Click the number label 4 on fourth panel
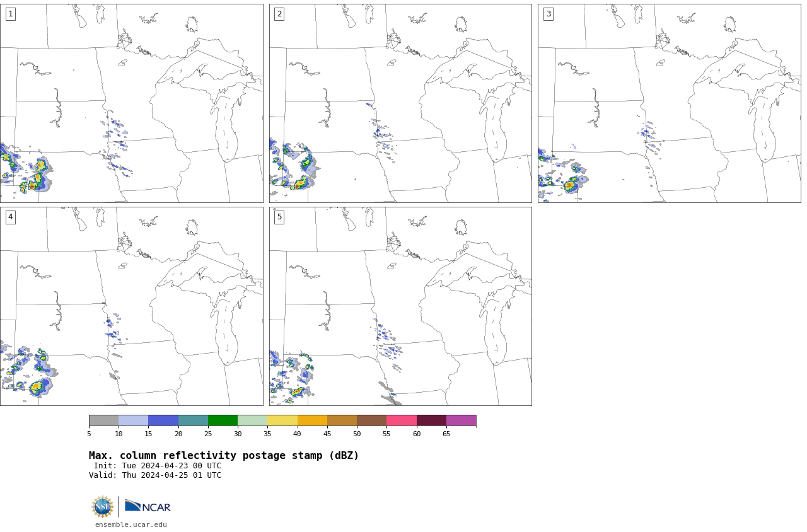The image size is (807, 532). click(x=10, y=217)
